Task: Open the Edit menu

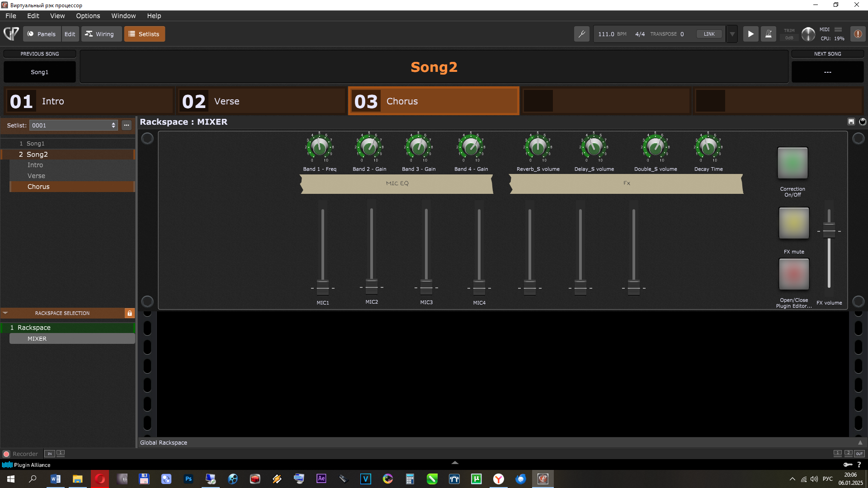Action: click(x=33, y=16)
